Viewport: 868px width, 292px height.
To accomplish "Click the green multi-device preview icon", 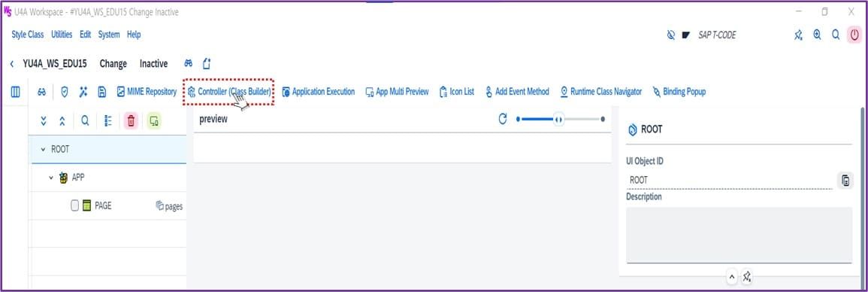I will 154,121.
